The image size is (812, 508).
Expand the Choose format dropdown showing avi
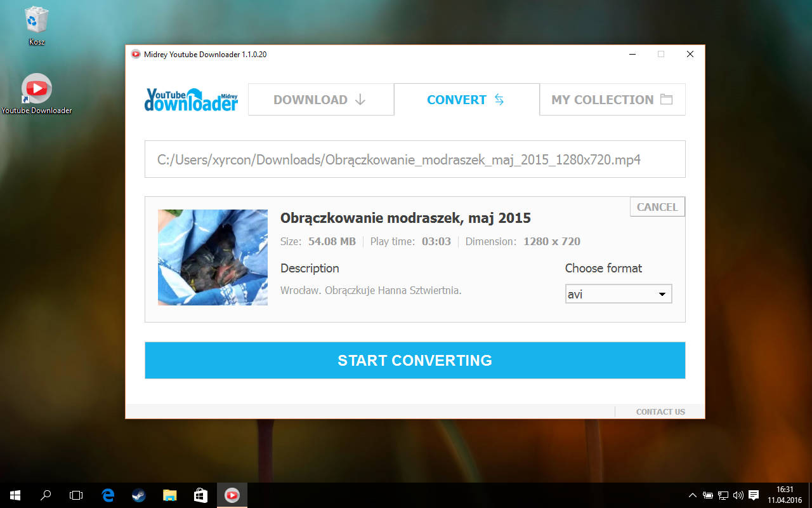tap(619, 294)
